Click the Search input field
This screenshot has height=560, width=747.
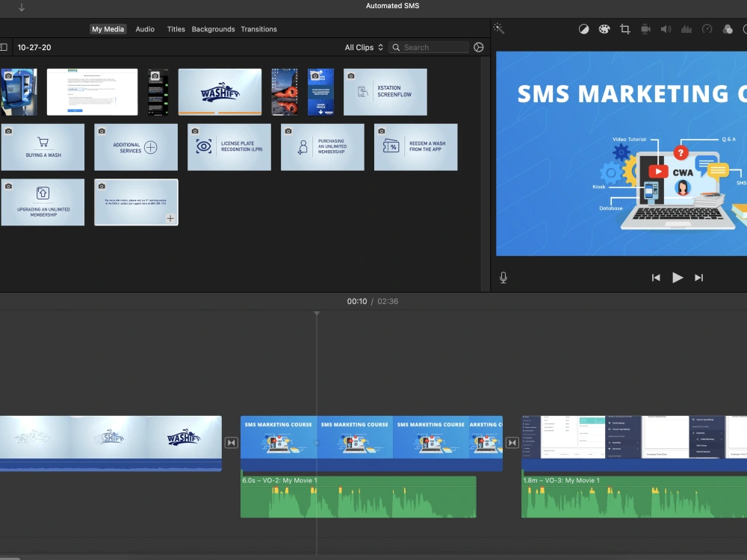(429, 47)
